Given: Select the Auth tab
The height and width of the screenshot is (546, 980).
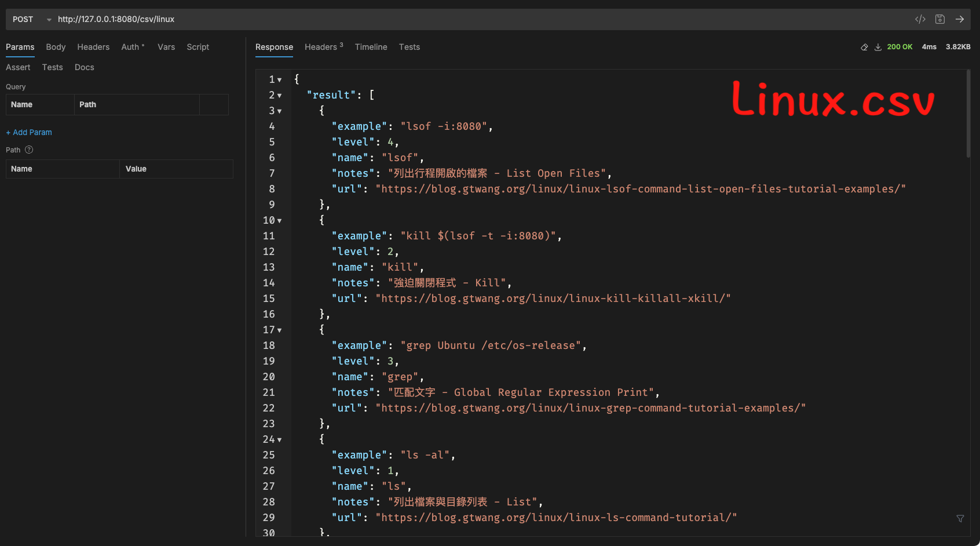Looking at the screenshot, I should (x=132, y=47).
